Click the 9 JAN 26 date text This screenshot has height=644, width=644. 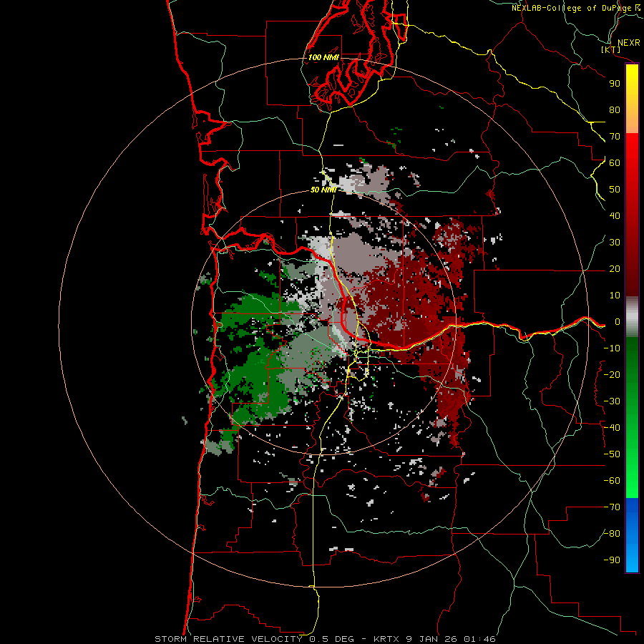pos(432,639)
